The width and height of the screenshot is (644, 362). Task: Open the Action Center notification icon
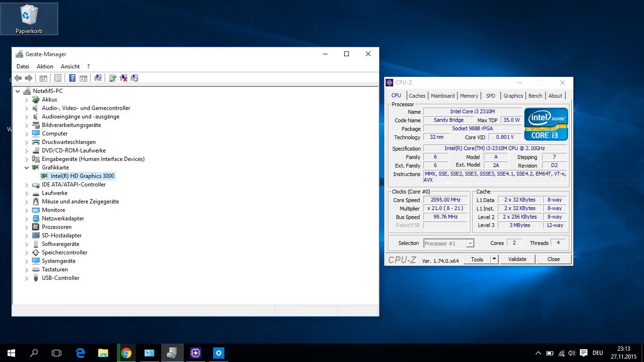click(584, 353)
